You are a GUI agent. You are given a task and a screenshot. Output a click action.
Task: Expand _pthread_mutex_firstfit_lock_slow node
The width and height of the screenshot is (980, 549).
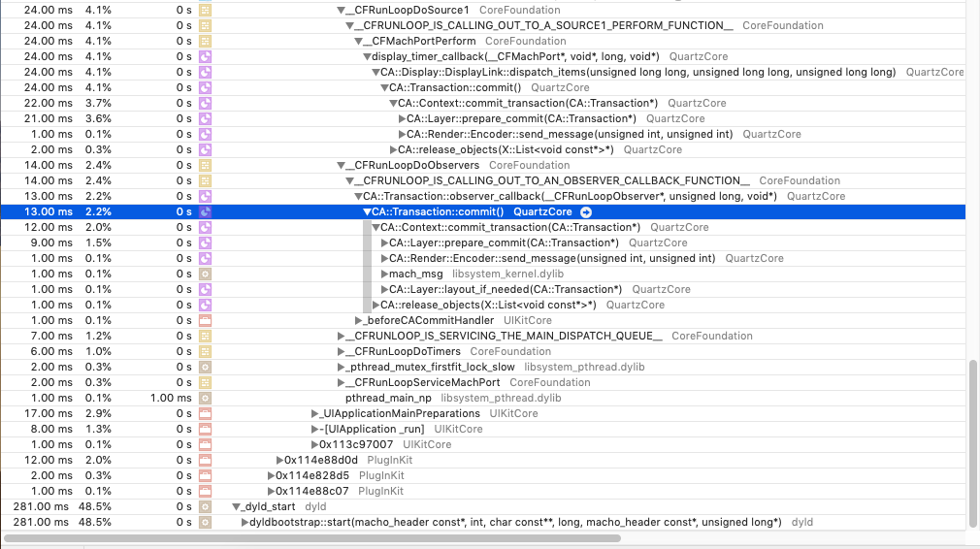(x=341, y=368)
